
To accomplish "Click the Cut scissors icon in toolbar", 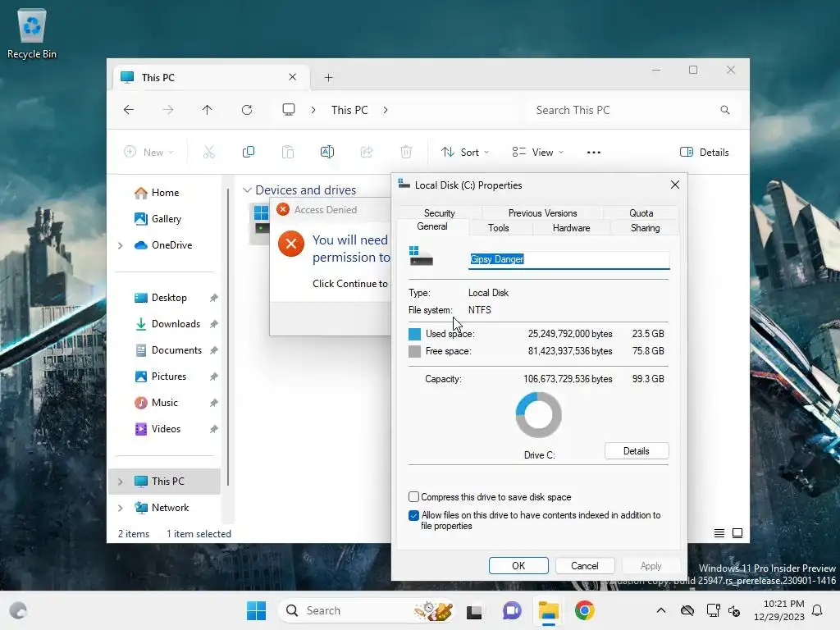I will tap(209, 152).
